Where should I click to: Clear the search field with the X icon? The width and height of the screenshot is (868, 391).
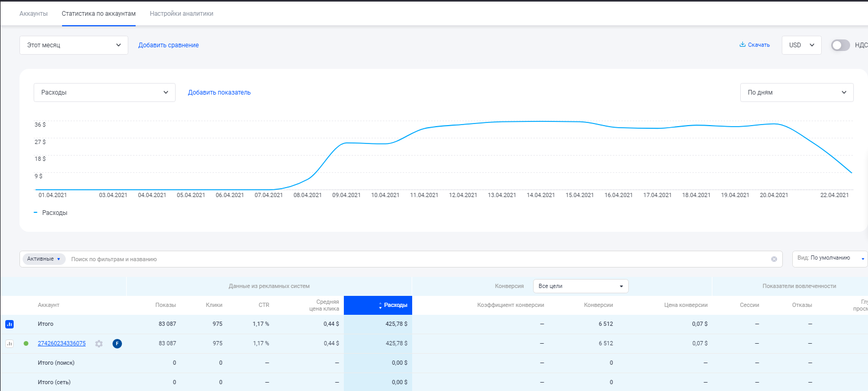774,259
